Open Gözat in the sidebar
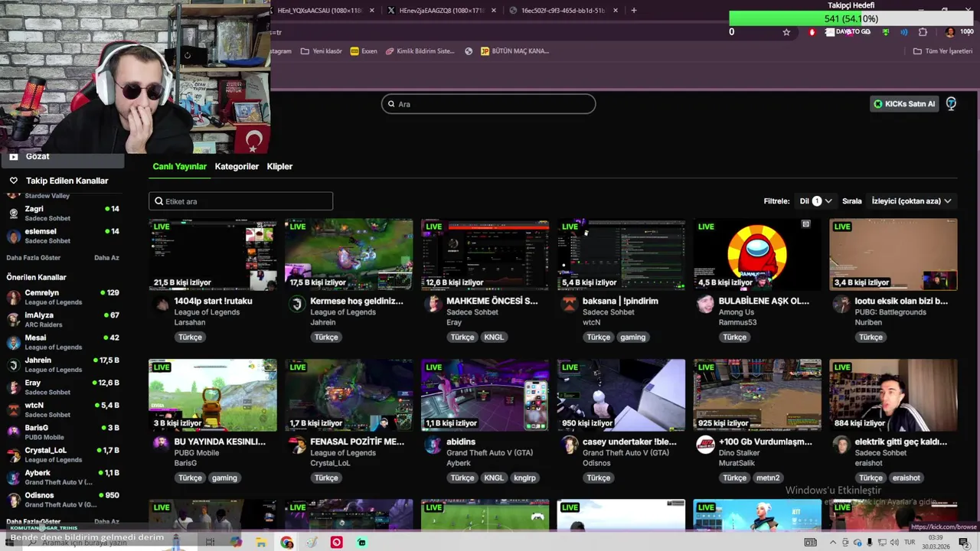This screenshot has height=551, width=980. (x=61, y=156)
